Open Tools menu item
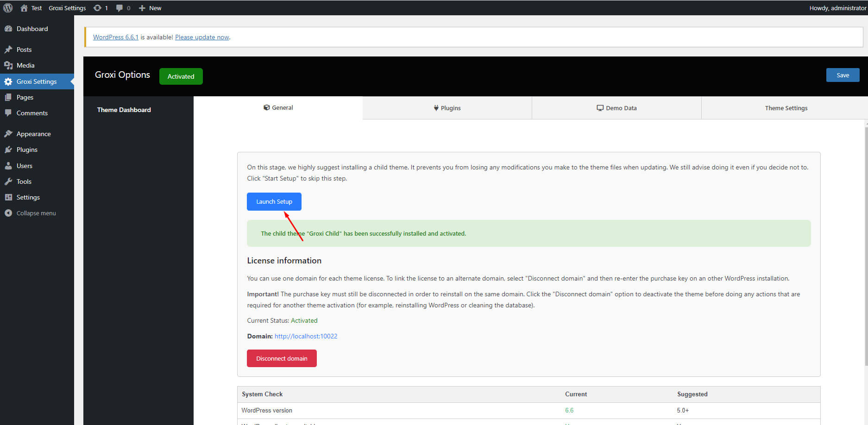 (x=37, y=181)
